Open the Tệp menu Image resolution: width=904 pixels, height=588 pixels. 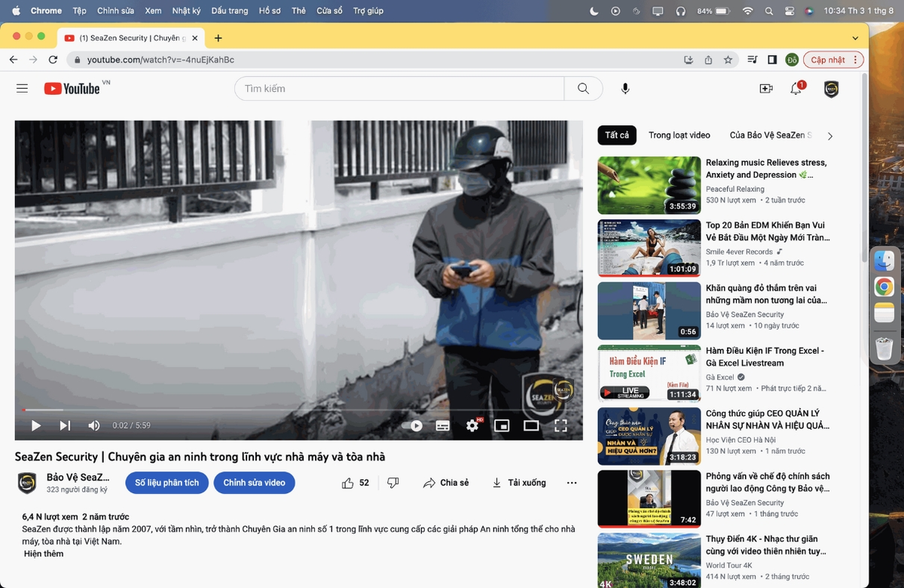tap(79, 11)
